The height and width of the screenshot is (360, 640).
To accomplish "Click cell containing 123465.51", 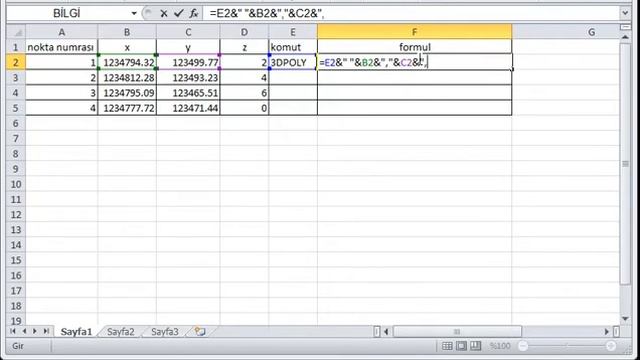I will (x=188, y=93).
